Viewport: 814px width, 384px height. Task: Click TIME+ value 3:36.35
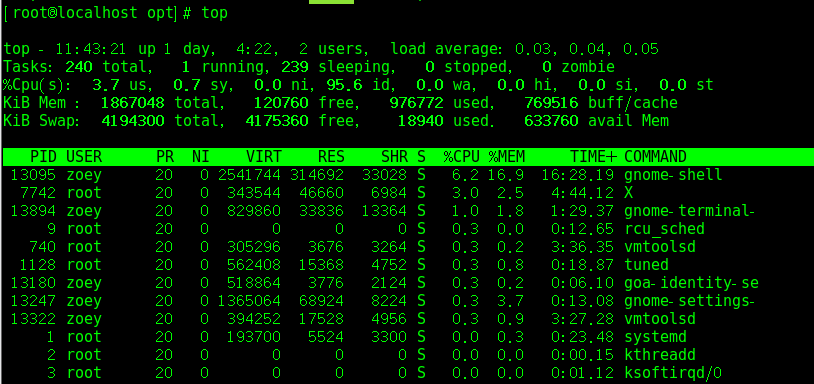pos(582,247)
